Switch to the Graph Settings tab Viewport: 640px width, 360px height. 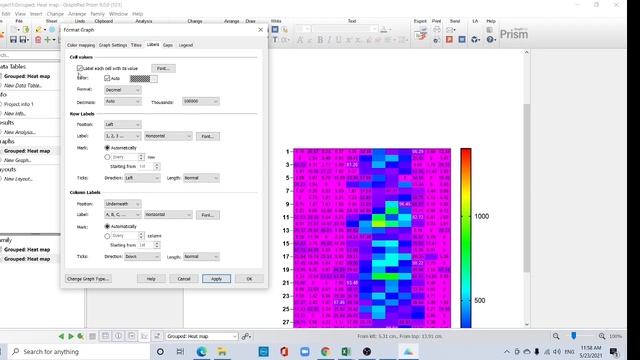113,45
